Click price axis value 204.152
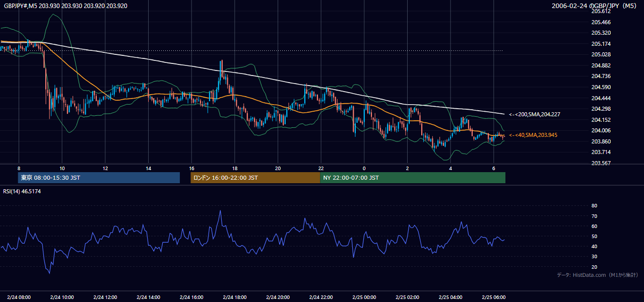 (x=601, y=120)
